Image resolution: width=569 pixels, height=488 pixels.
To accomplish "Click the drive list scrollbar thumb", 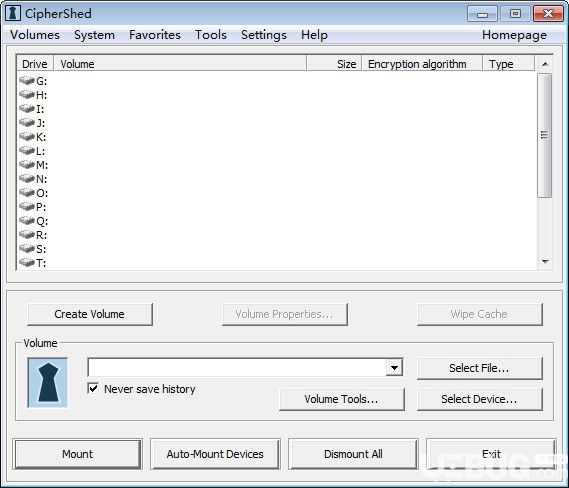I will coord(545,135).
